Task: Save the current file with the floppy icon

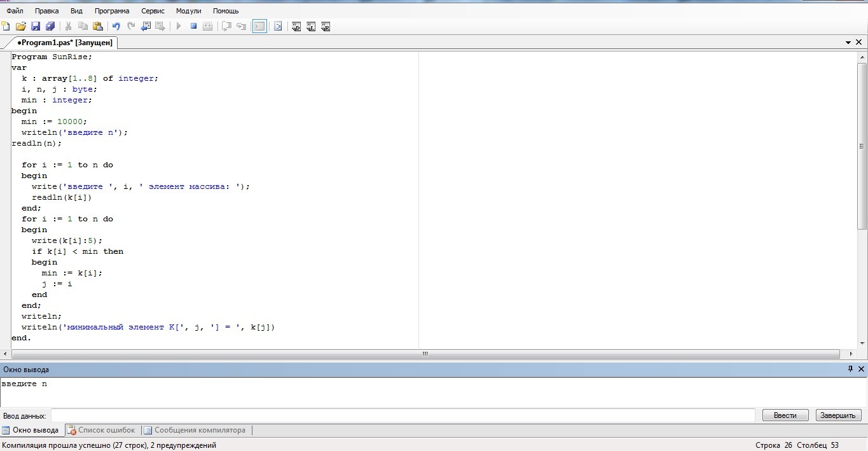Action: click(x=36, y=26)
